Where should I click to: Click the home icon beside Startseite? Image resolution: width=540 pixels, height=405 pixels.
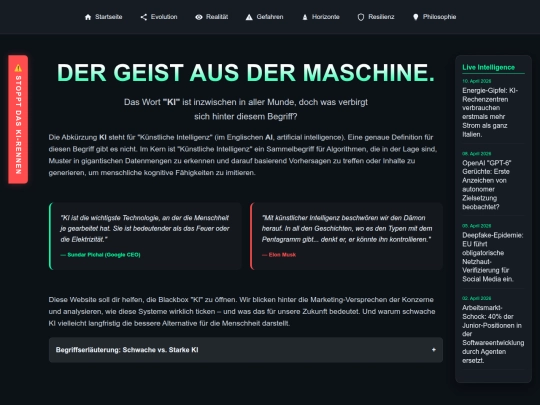point(88,17)
